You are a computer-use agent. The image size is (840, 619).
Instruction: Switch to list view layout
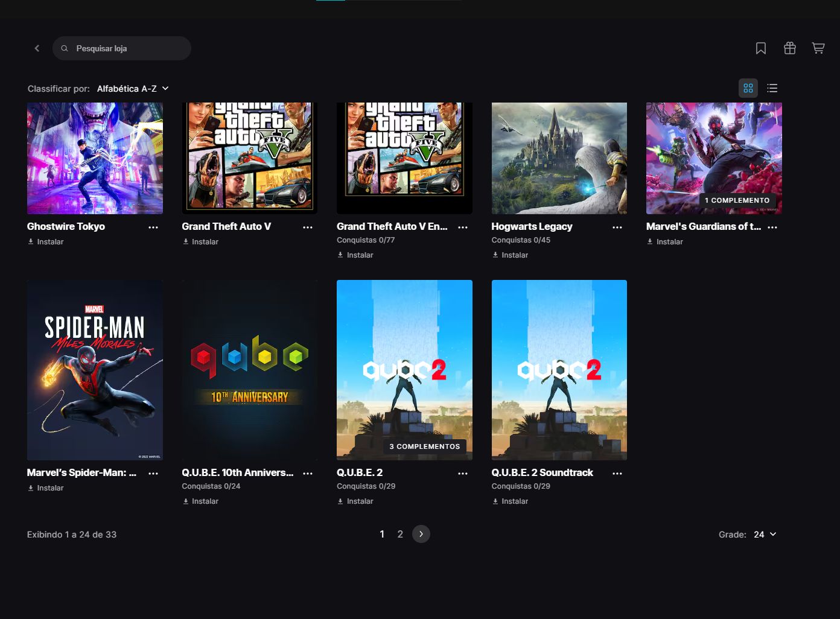[x=772, y=88]
